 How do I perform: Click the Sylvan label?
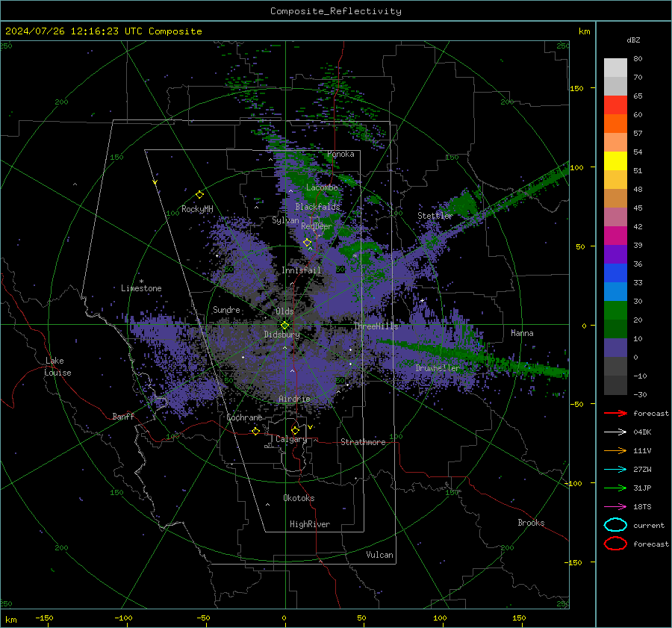[x=285, y=220]
